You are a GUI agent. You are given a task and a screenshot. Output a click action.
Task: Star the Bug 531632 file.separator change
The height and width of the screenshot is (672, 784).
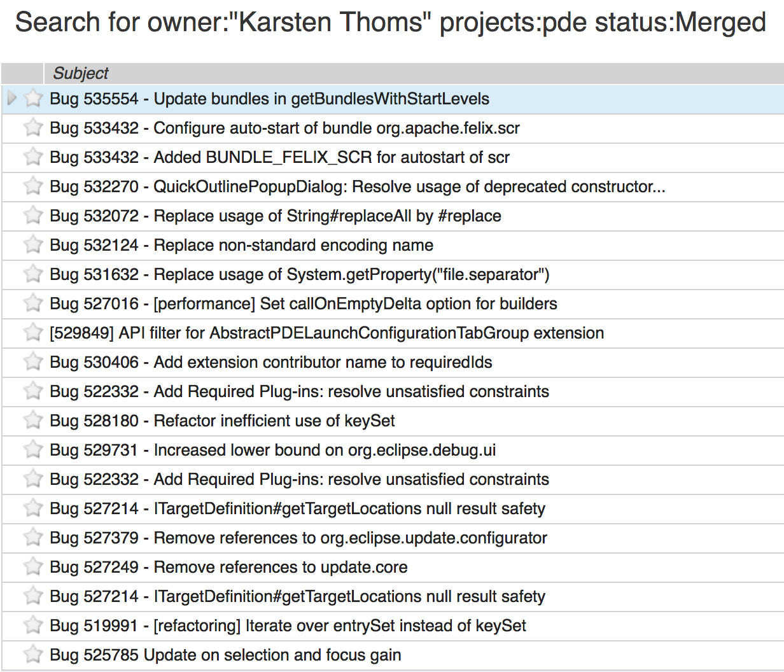click(33, 274)
